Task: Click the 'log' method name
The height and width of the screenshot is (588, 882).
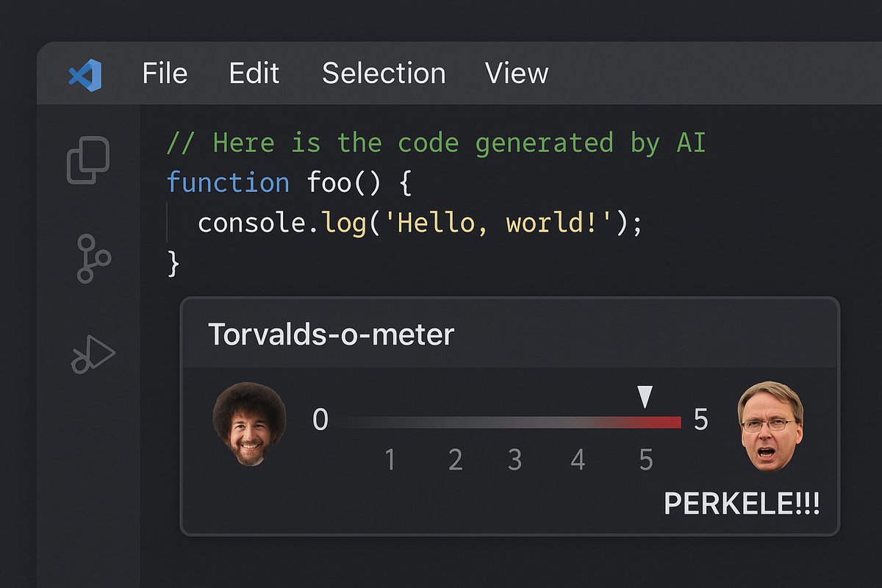Action: [343, 223]
